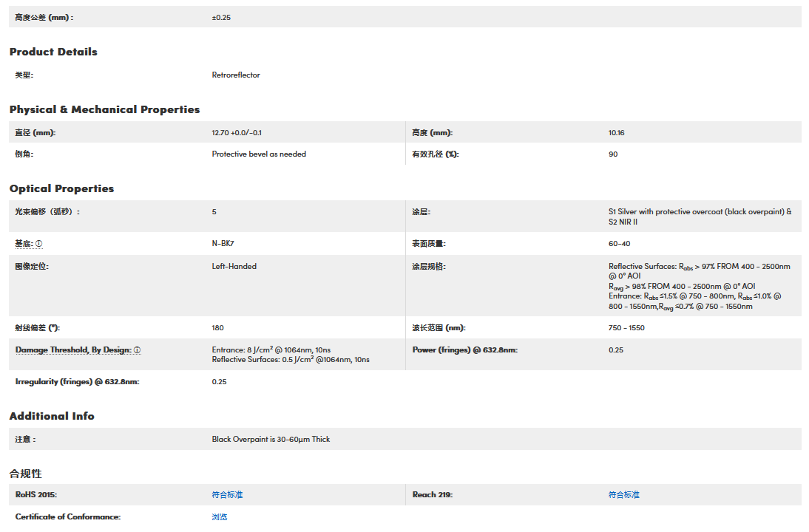Click the info icon next to 基底

pos(39,244)
